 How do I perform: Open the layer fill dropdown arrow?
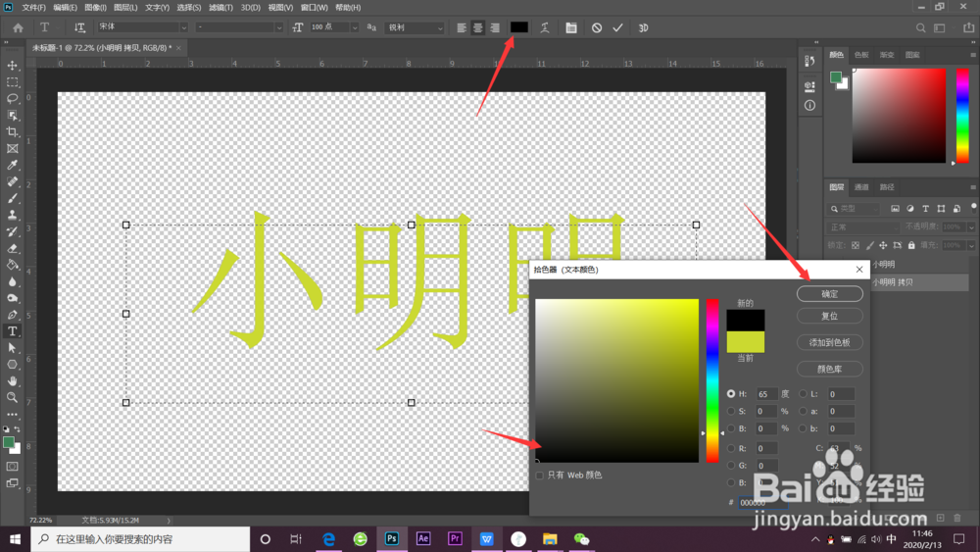970,245
